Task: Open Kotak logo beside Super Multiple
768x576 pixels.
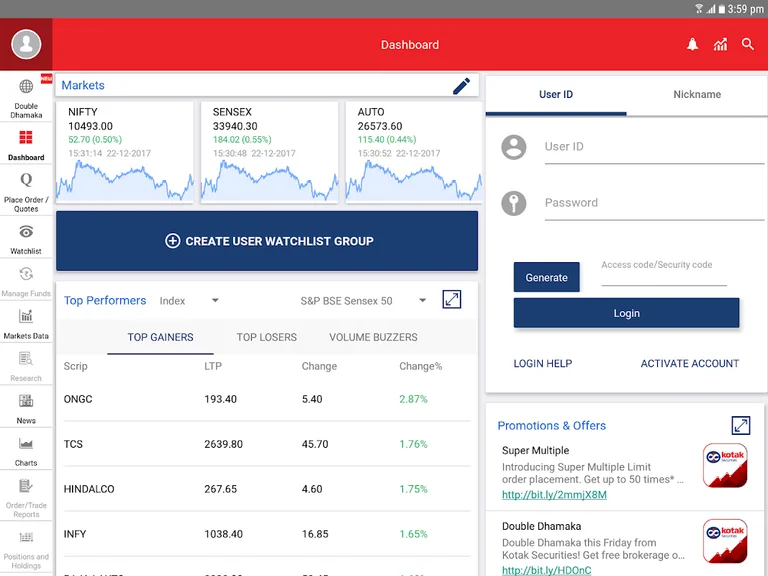Action: tap(725, 465)
